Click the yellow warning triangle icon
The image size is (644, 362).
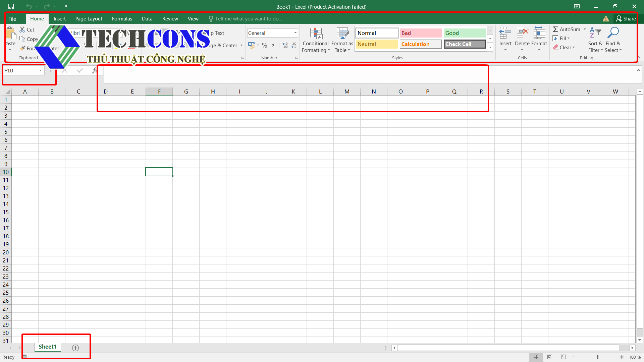[606, 19]
